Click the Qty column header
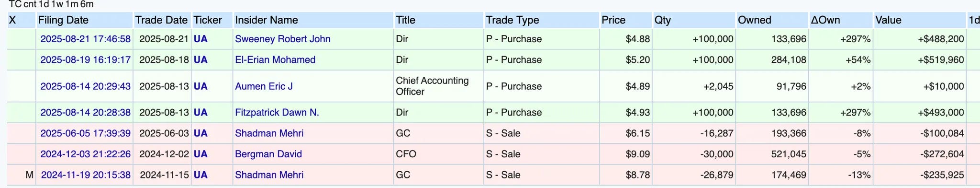Image resolution: width=980 pixels, height=188 pixels. click(663, 20)
